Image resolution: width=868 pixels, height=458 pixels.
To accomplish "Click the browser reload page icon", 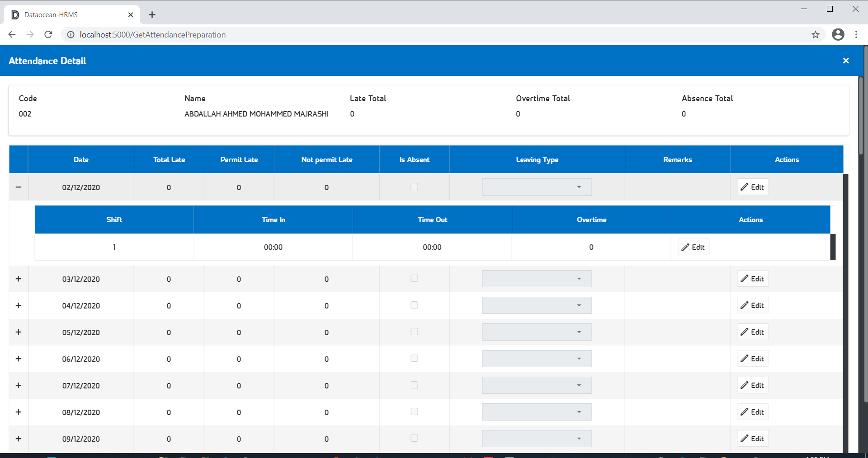I will pos(48,35).
